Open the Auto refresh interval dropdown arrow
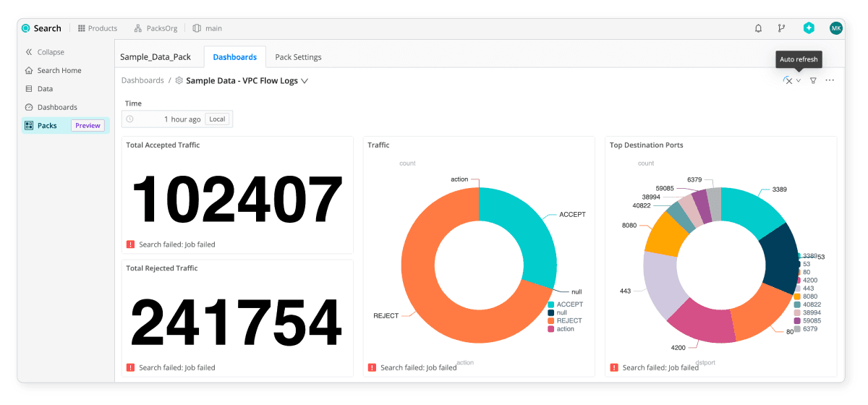The image size is (868, 405). coord(799,80)
